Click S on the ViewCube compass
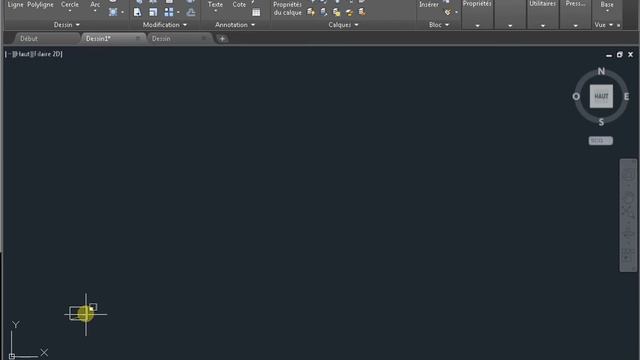 pyautogui.click(x=601, y=122)
